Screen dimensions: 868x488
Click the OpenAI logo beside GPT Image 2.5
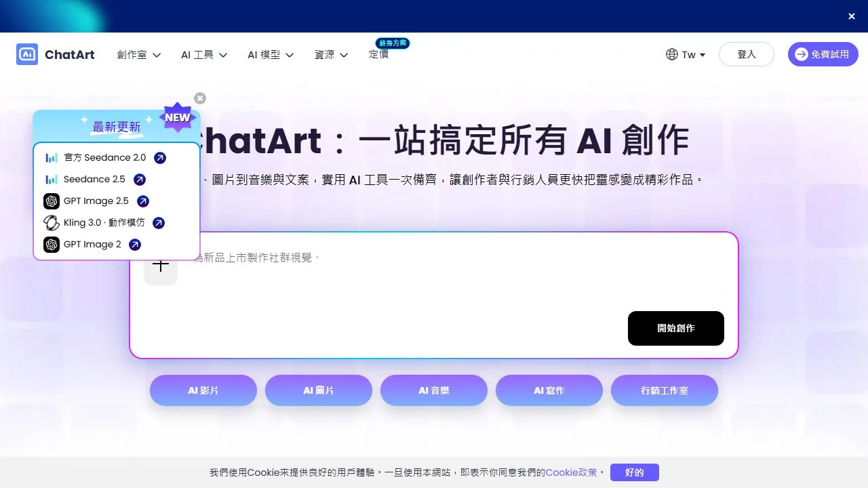coord(52,201)
